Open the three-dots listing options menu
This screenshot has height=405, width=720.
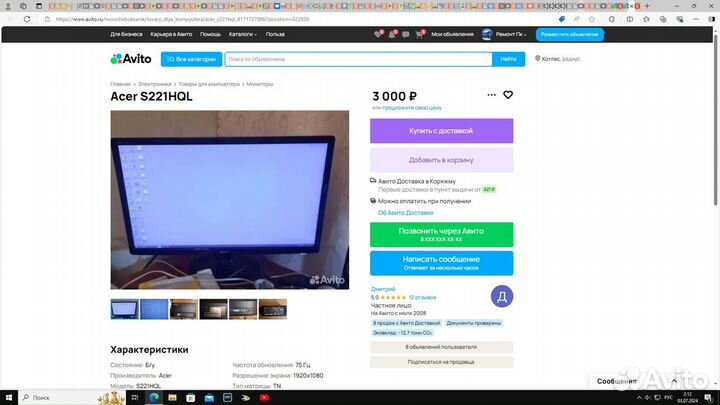pos(491,95)
